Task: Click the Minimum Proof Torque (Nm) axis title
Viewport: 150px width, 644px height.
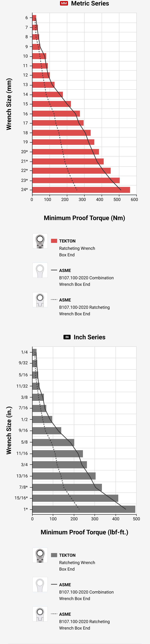Action: [84, 218]
